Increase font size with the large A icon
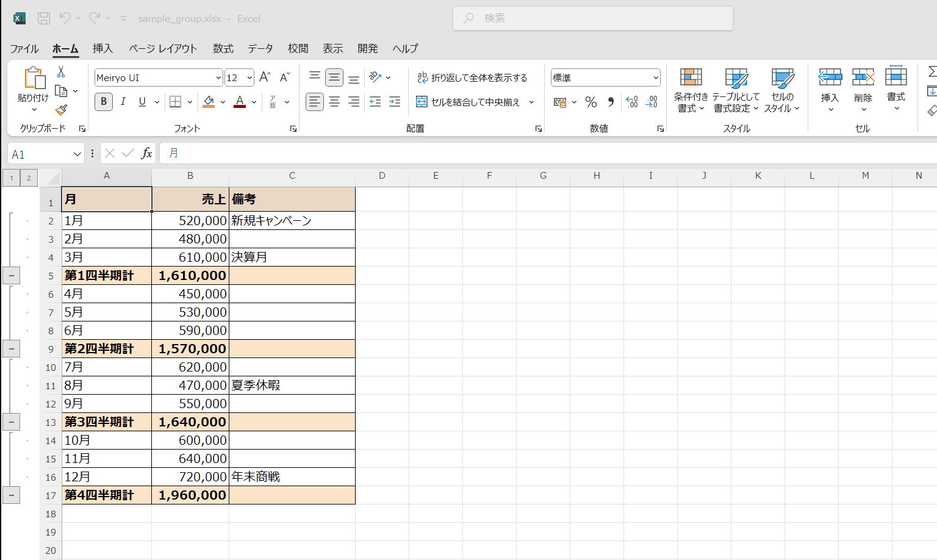Screen dimensions: 937x560 point(265,77)
